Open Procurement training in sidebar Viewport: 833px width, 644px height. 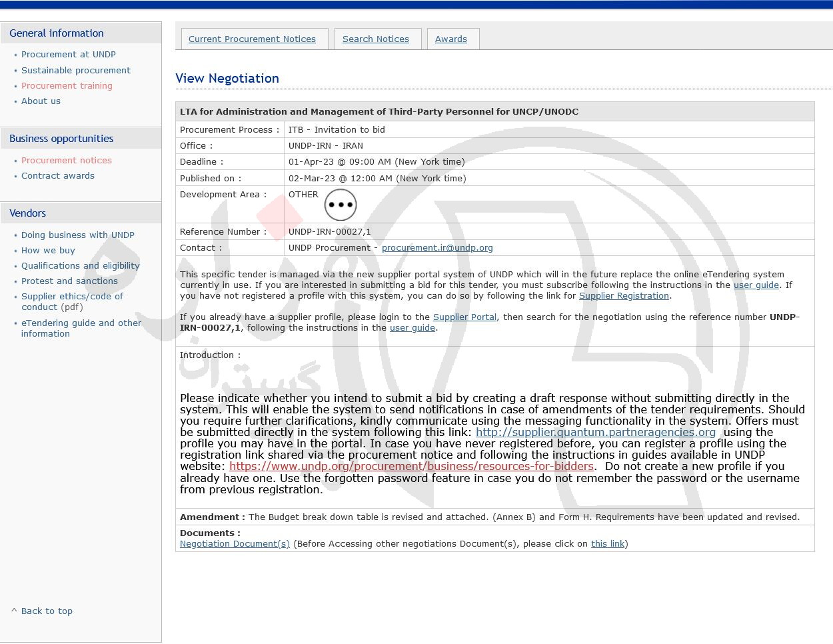(x=67, y=85)
